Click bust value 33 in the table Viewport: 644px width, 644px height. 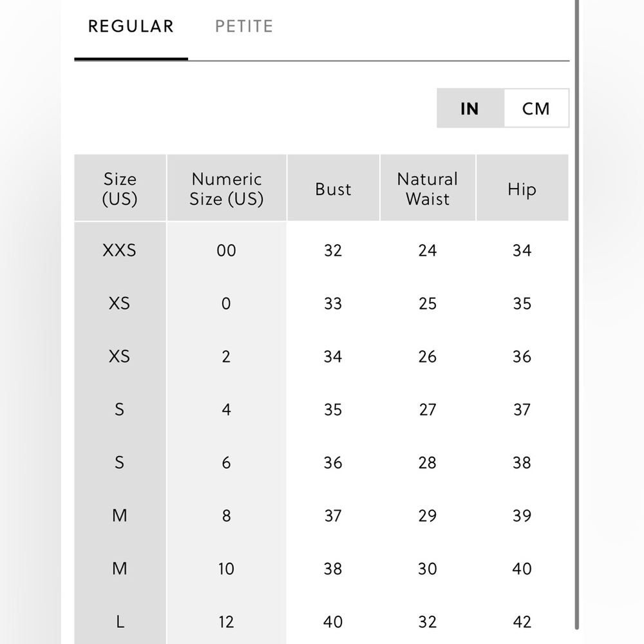point(333,303)
